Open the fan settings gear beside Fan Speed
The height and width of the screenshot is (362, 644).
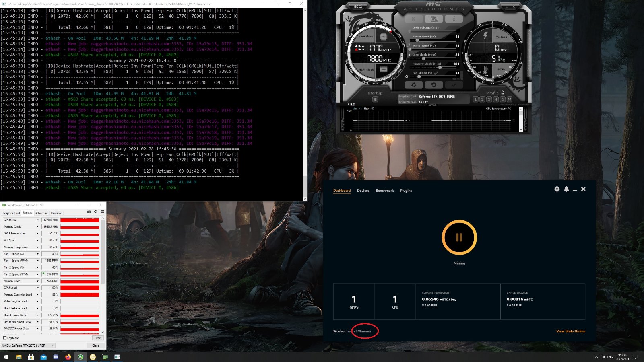[407, 76]
